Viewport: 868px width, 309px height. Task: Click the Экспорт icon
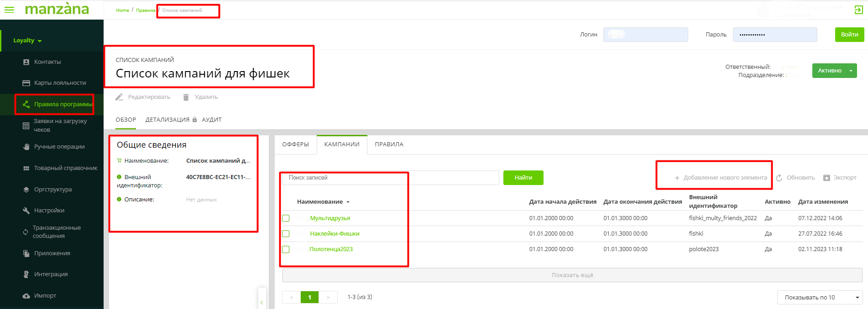tap(826, 178)
